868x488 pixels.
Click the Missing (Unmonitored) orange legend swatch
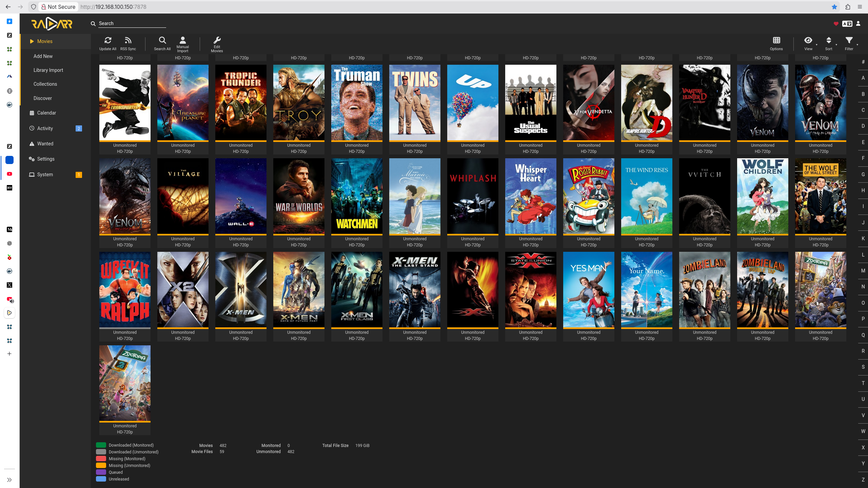(x=101, y=465)
